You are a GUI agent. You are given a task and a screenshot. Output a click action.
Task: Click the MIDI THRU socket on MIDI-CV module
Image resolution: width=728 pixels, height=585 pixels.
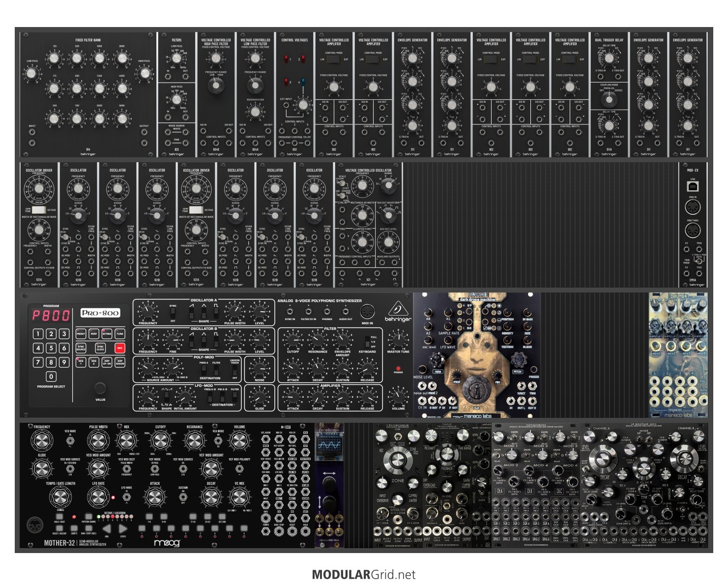(693, 231)
